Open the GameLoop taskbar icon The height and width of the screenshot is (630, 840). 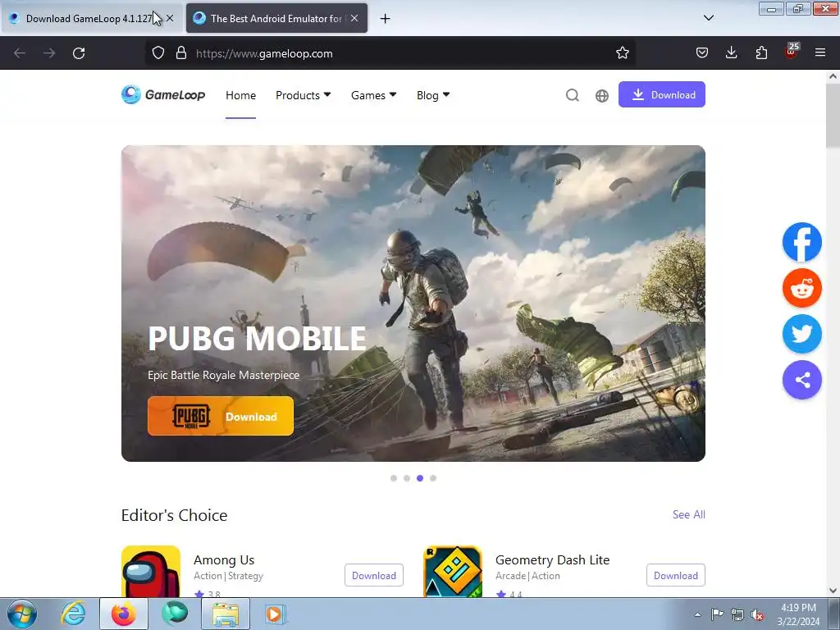(x=175, y=614)
